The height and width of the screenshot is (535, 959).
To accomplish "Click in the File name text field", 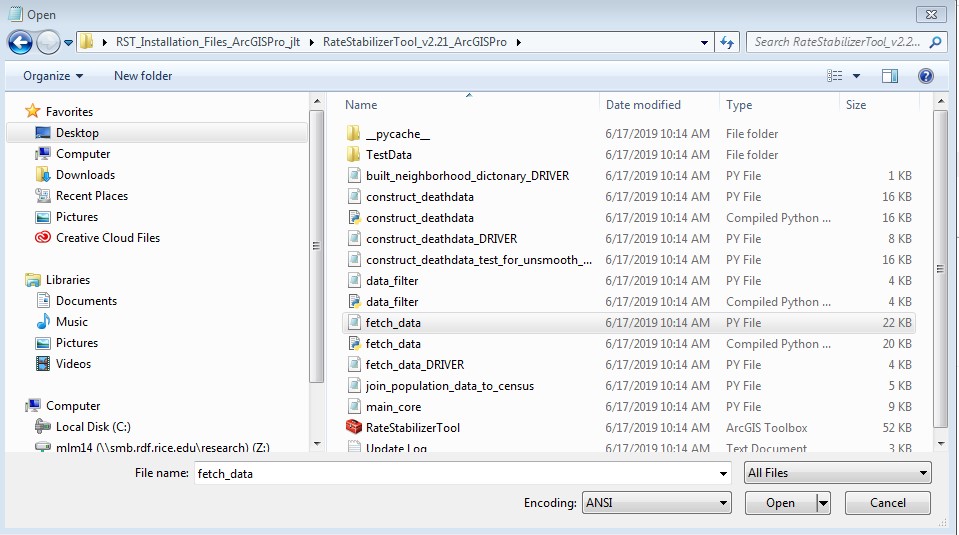I will 460,473.
